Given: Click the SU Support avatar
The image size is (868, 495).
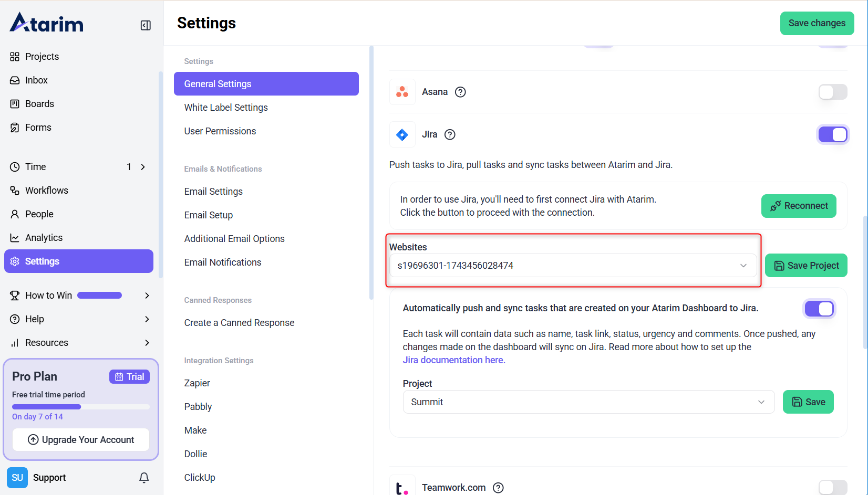Looking at the screenshot, I should [x=17, y=478].
